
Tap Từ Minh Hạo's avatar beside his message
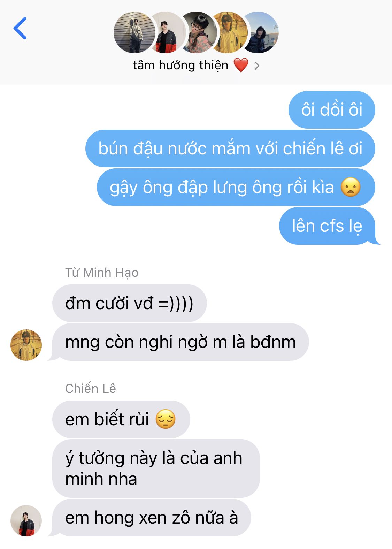point(26,345)
